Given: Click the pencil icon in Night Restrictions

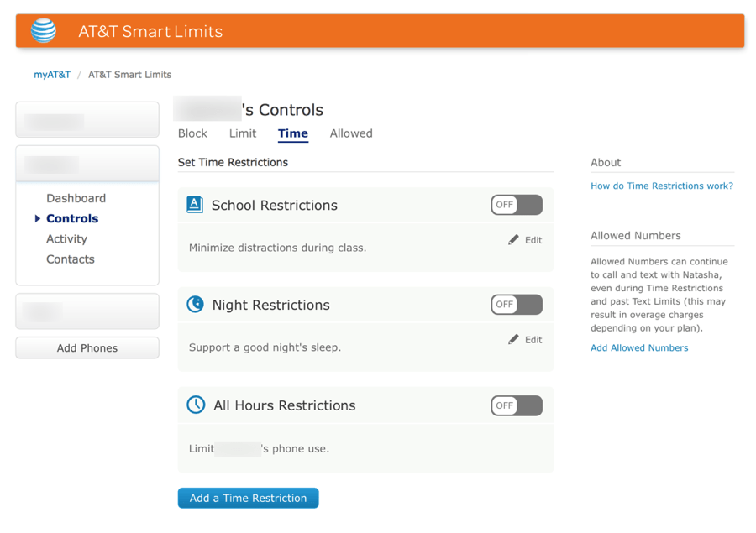Looking at the screenshot, I should 513,339.
